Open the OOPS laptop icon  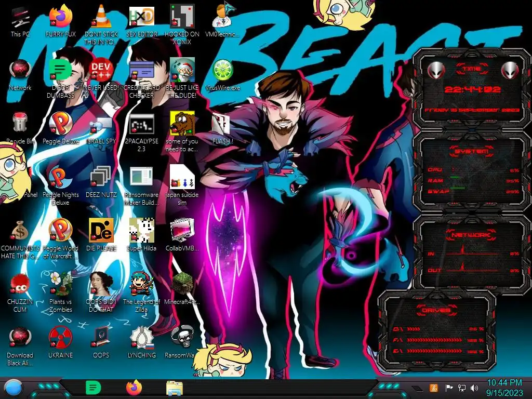(101, 337)
